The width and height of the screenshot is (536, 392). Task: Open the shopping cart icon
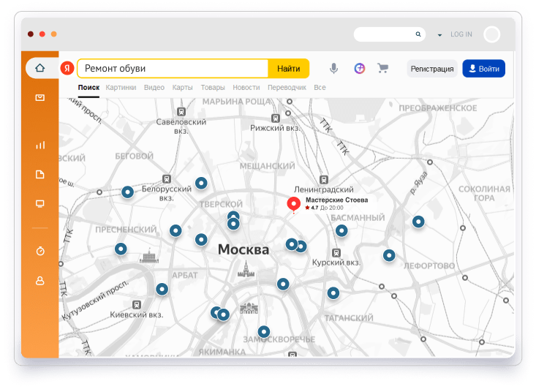click(x=383, y=68)
